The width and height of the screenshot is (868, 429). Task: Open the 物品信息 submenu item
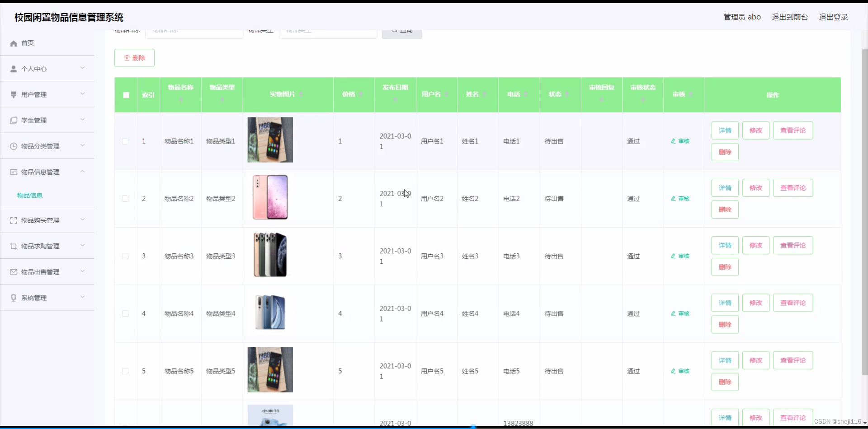pos(29,196)
